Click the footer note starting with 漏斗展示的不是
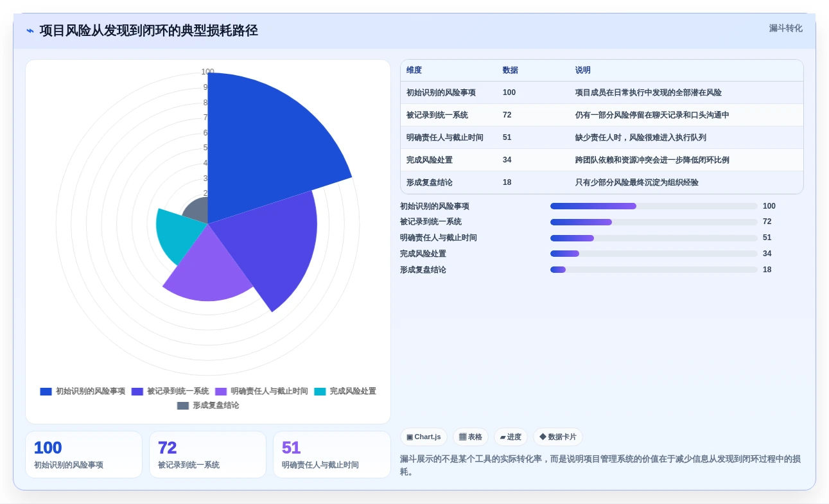Viewport: 829px width, 504px height. pos(600,465)
